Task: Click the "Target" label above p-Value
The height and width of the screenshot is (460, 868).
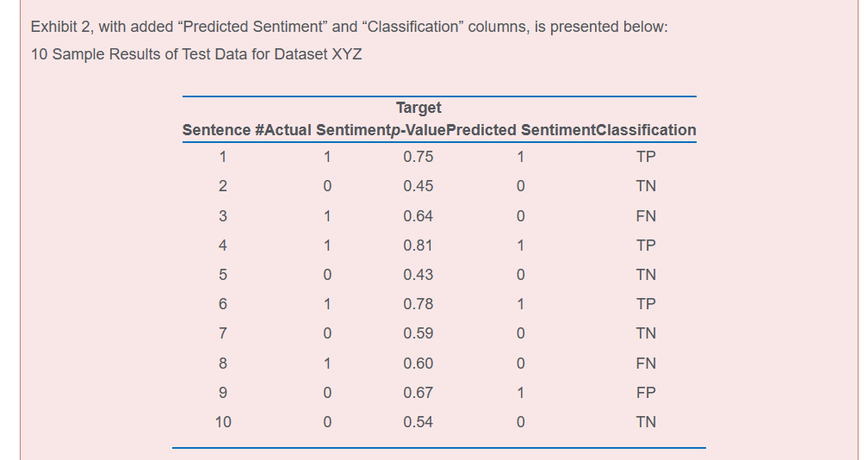Action: pos(418,108)
